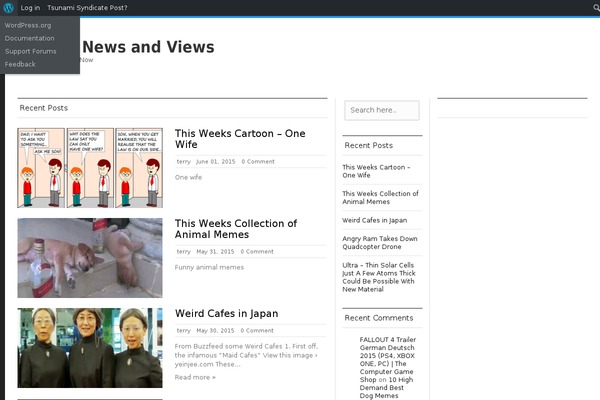Open the Weird Cafes in Japan post title
Screen dimensions: 600x400
(x=227, y=313)
